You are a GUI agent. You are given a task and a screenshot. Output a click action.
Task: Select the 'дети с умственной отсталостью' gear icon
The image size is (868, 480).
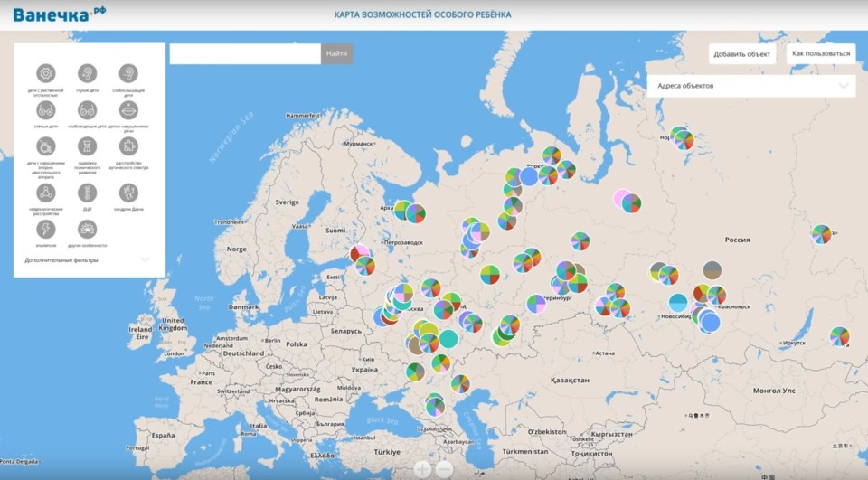pyautogui.click(x=46, y=73)
